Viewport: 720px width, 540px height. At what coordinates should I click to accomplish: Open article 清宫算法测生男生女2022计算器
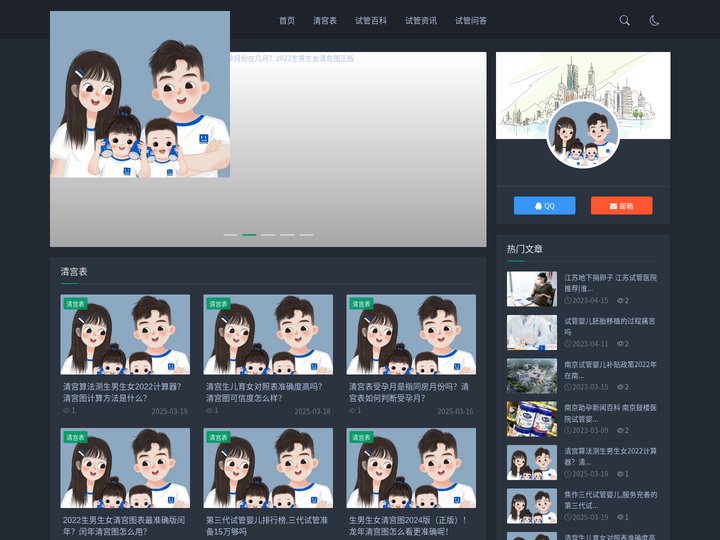pyautogui.click(x=122, y=393)
